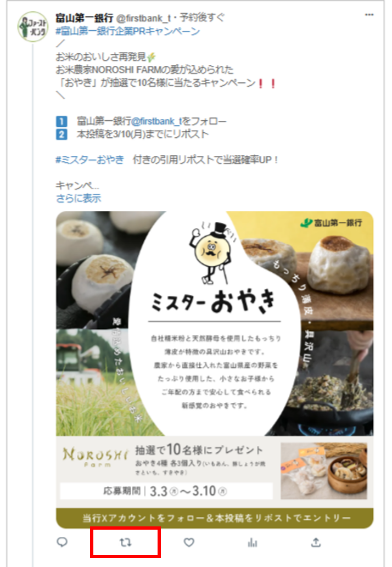The height and width of the screenshot is (567, 392).
Task: Click the 富山第一銀行 account name
Action: click(84, 18)
